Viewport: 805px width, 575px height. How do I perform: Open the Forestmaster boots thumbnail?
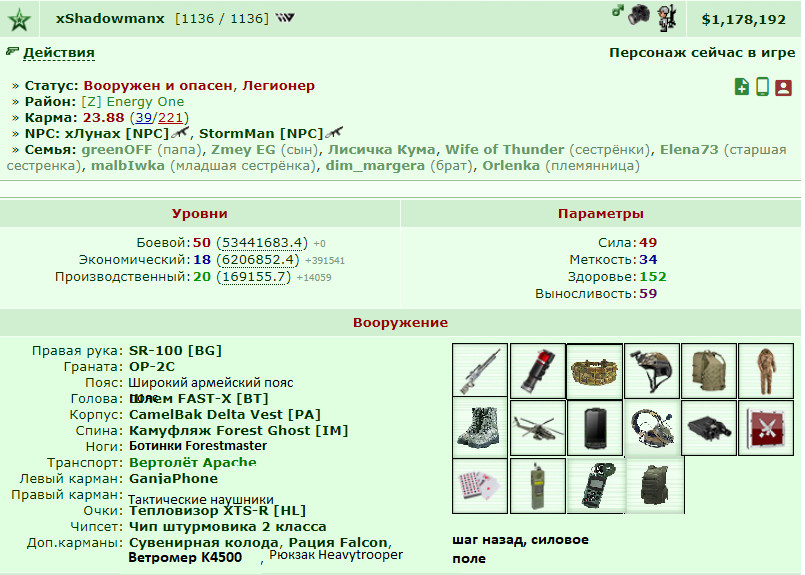point(480,428)
